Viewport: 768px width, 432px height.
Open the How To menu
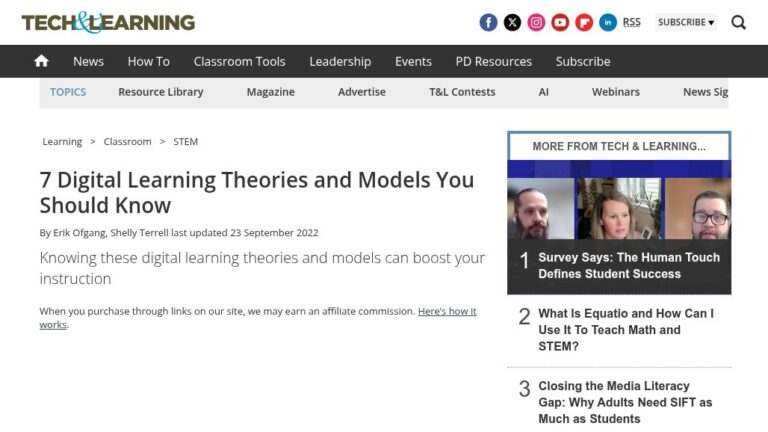point(148,61)
